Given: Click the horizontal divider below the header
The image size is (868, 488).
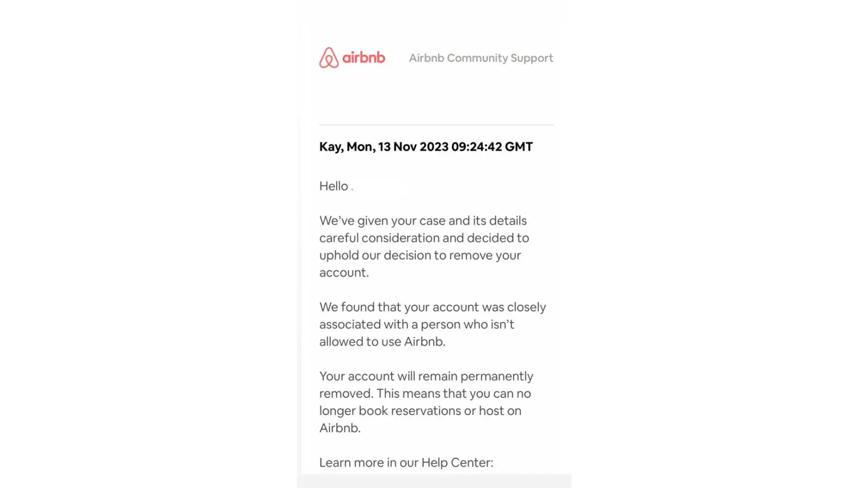Looking at the screenshot, I should click(436, 125).
